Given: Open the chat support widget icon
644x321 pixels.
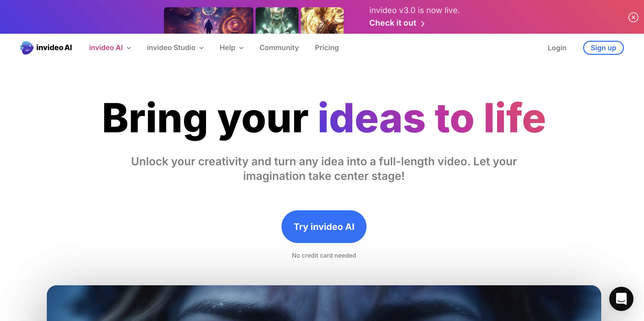Looking at the screenshot, I should click(621, 299).
